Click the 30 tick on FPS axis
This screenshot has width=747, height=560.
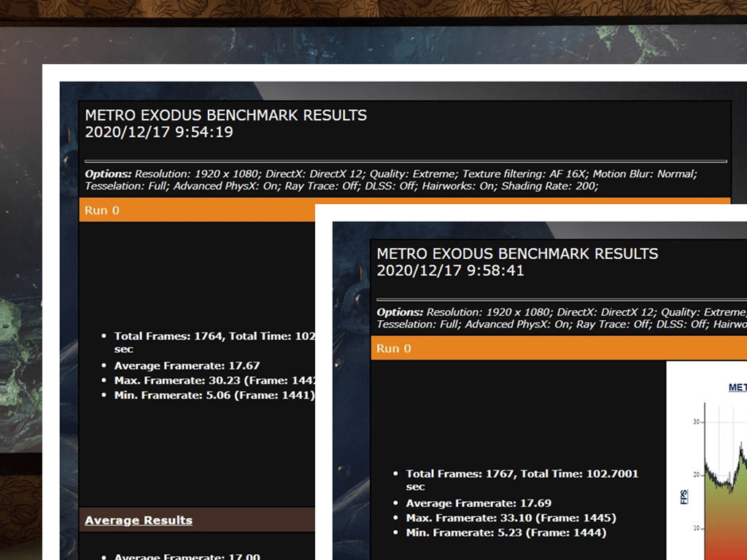coord(696,422)
